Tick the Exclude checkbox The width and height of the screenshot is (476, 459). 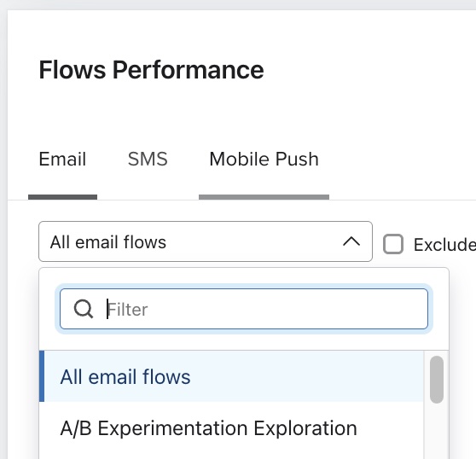[393, 244]
